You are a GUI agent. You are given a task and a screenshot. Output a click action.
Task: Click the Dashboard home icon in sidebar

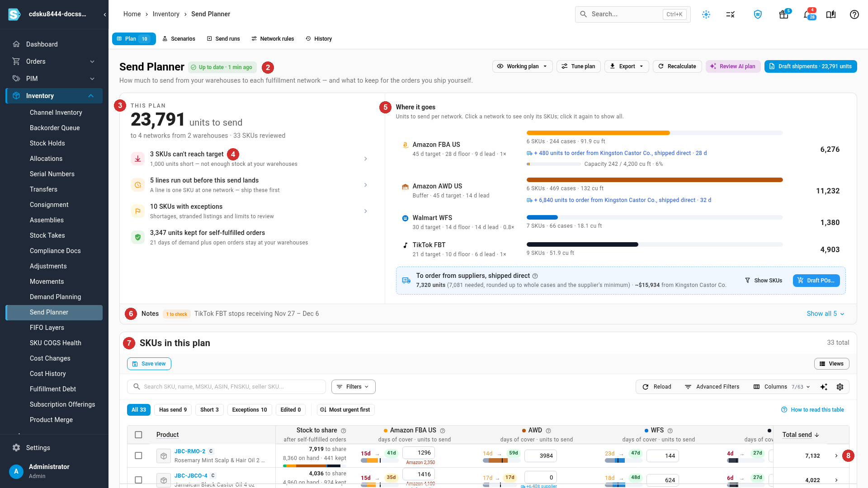coord(16,44)
